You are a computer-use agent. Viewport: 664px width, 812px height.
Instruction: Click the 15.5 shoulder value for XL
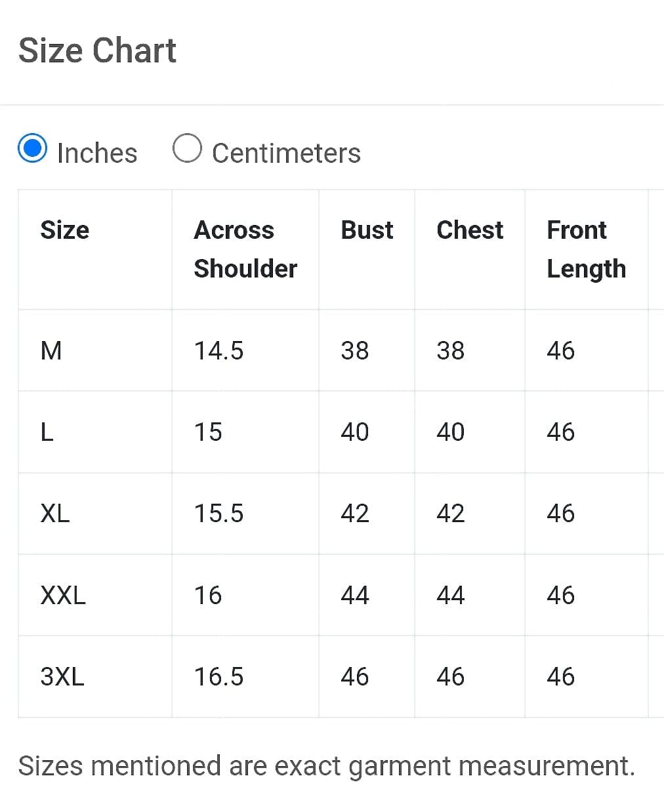point(218,514)
